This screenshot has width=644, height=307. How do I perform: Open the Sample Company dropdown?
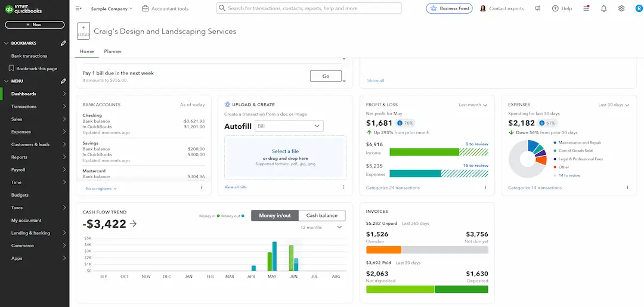pyautogui.click(x=112, y=8)
